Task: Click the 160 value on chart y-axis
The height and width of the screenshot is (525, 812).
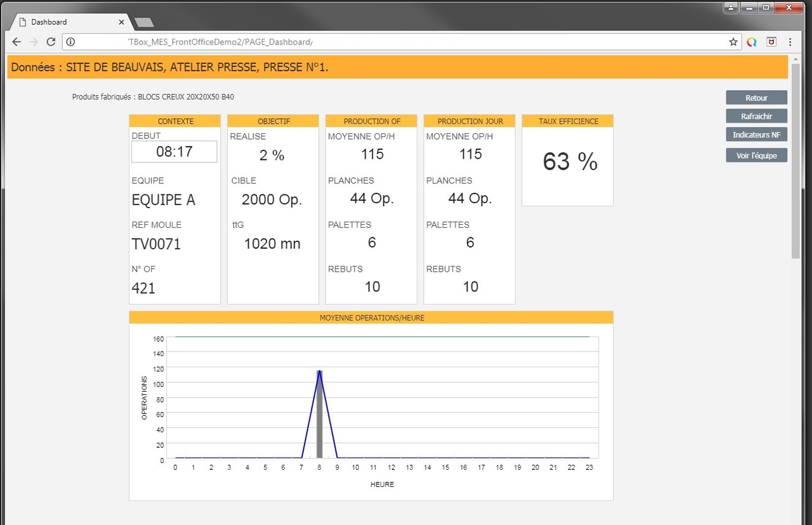Action: [x=158, y=338]
